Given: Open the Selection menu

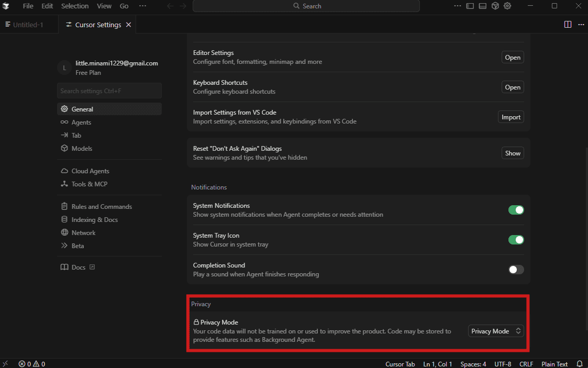Looking at the screenshot, I should point(75,6).
